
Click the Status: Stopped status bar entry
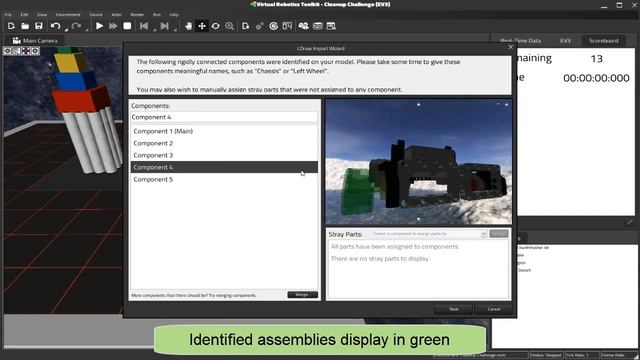[546, 355]
